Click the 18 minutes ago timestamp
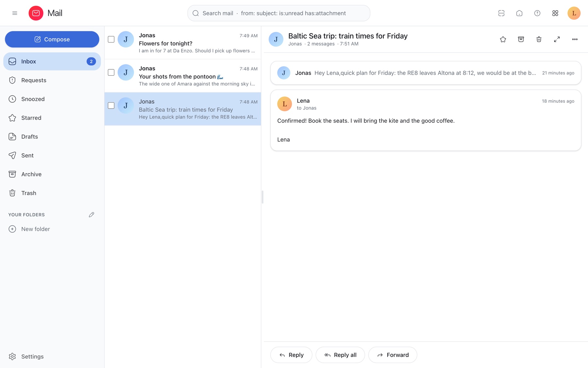Viewport: 588px width, 368px height. click(x=558, y=101)
